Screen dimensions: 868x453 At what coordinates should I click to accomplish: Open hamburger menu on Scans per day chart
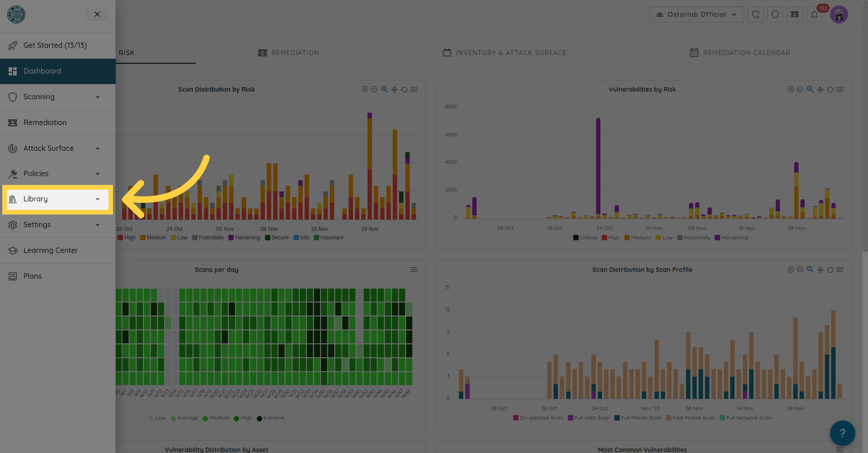pyautogui.click(x=414, y=270)
